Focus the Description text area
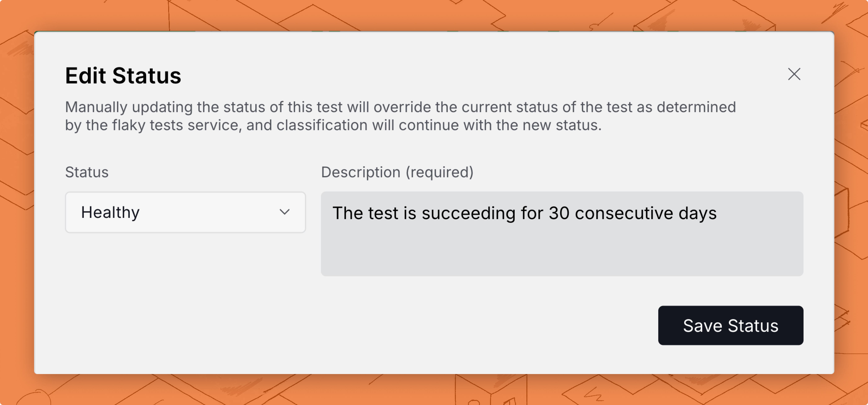The height and width of the screenshot is (405, 868). [562, 234]
